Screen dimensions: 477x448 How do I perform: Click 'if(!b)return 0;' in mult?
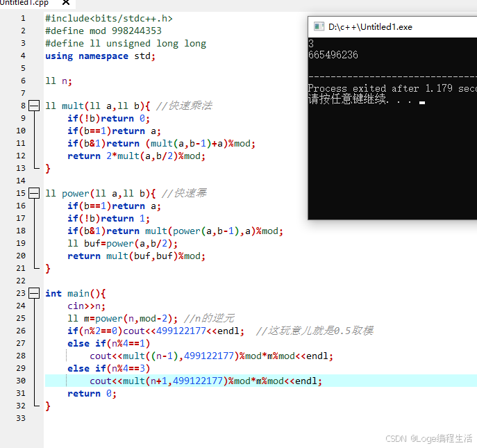tap(108, 118)
